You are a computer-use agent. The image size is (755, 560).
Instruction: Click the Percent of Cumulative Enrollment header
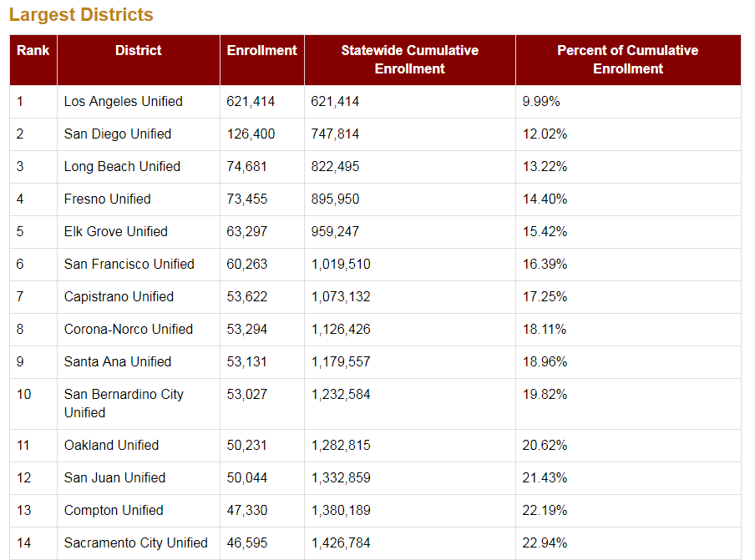(x=627, y=59)
